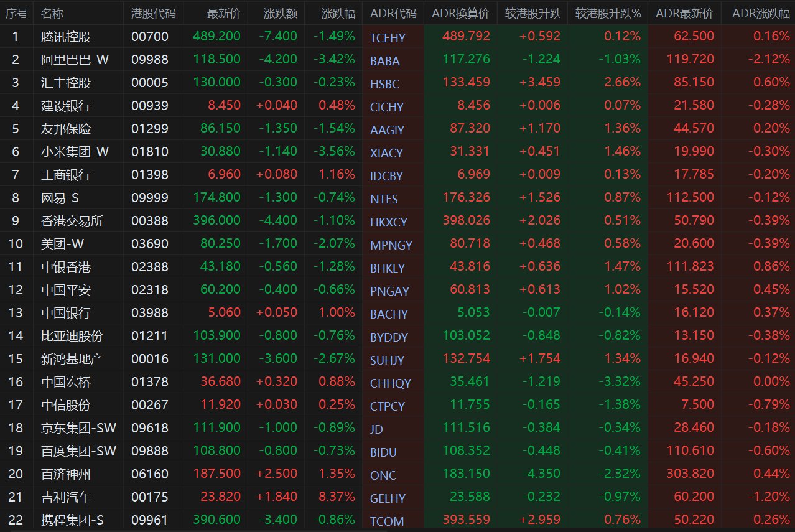Select the 中信股份 stock name
The width and height of the screenshot is (795, 532).
pyautogui.click(x=66, y=405)
